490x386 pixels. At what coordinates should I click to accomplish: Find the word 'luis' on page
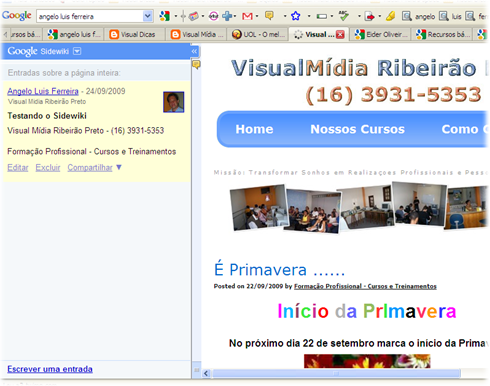450,16
